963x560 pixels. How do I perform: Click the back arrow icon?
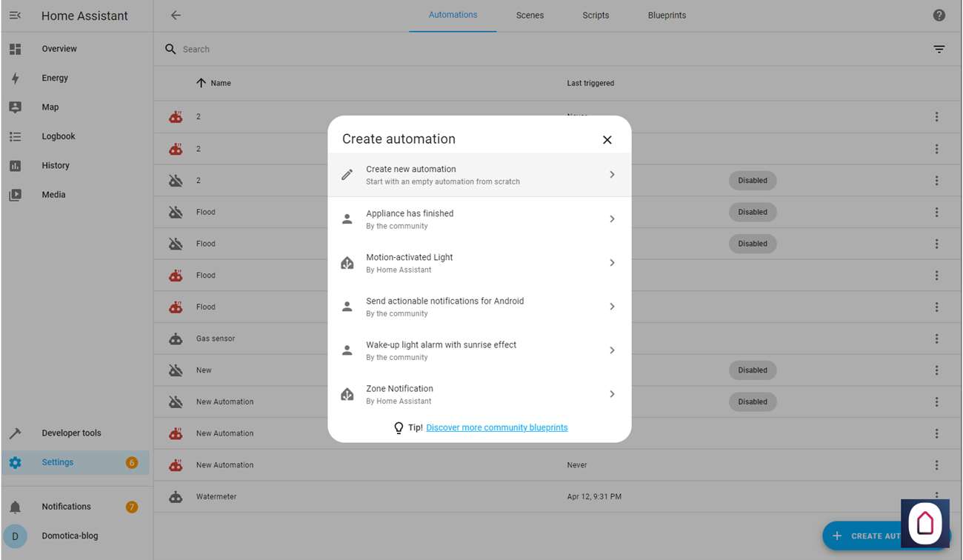(x=176, y=16)
